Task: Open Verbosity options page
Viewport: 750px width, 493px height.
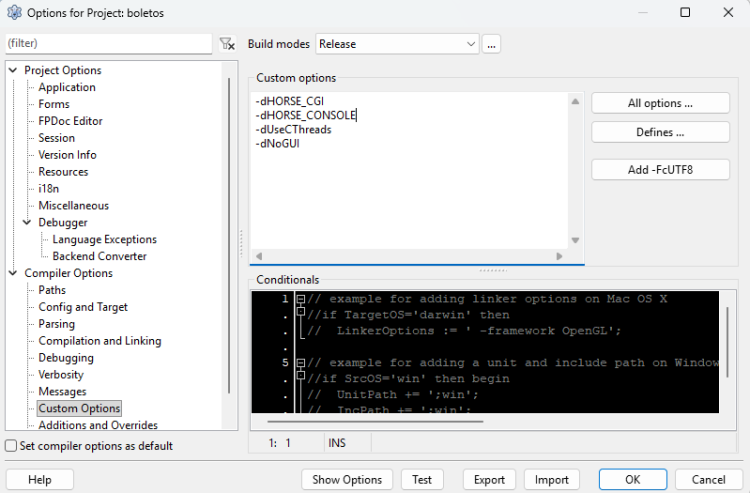Action: 61,374
